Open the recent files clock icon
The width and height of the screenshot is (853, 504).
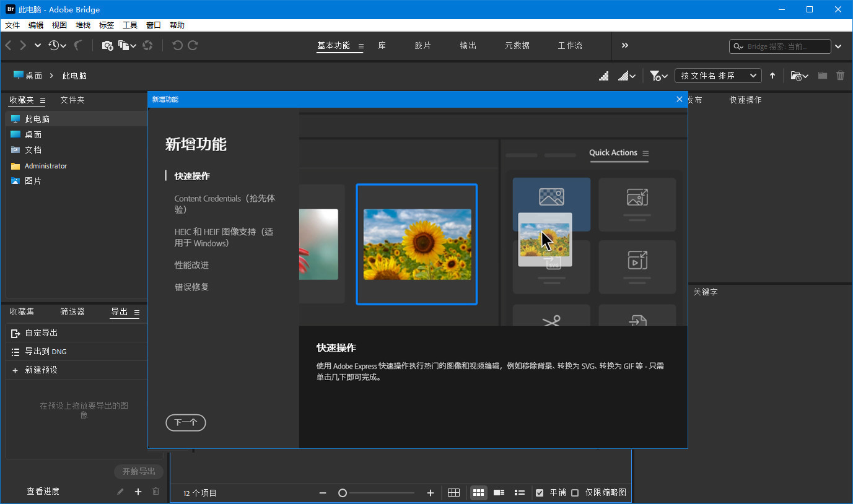[x=55, y=45]
